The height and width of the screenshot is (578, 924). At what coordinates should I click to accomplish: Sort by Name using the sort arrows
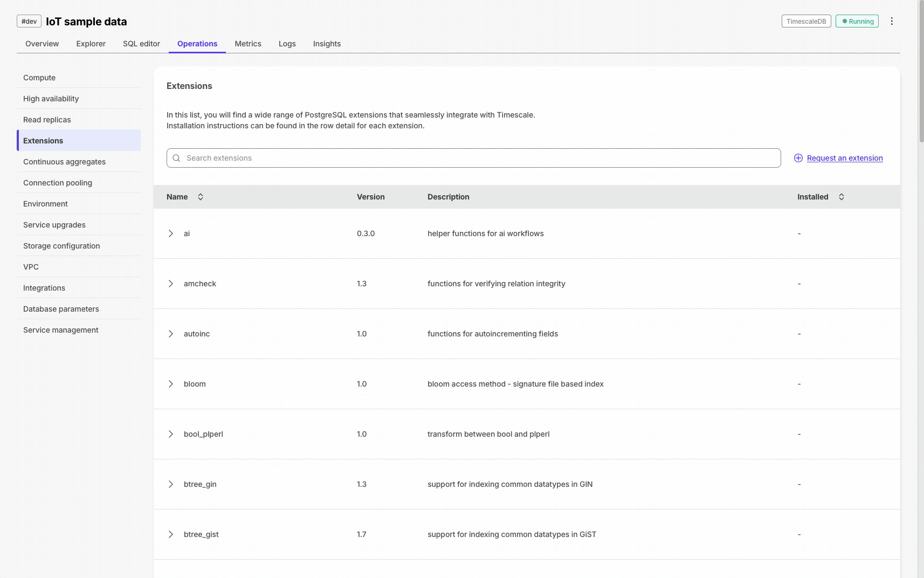201,197
